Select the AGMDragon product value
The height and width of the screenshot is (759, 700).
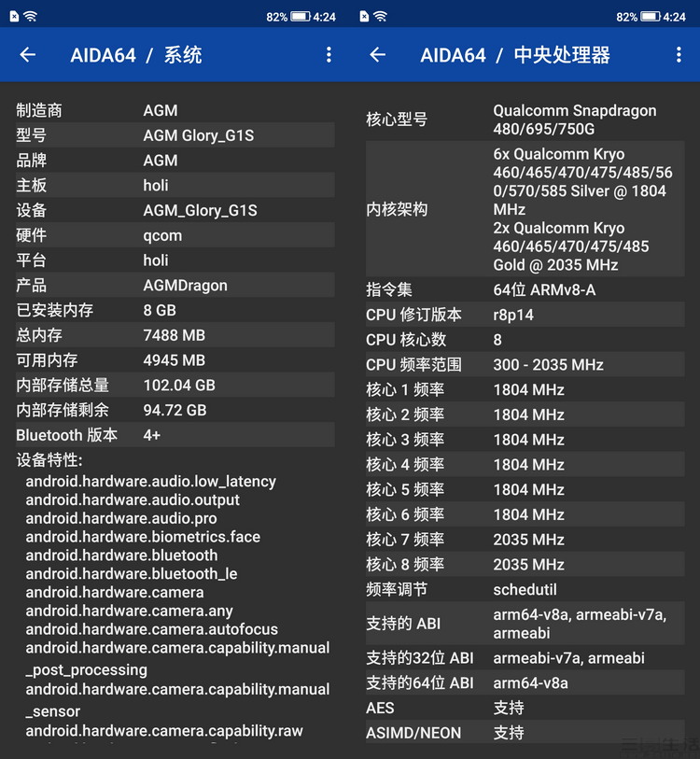click(185, 286)
